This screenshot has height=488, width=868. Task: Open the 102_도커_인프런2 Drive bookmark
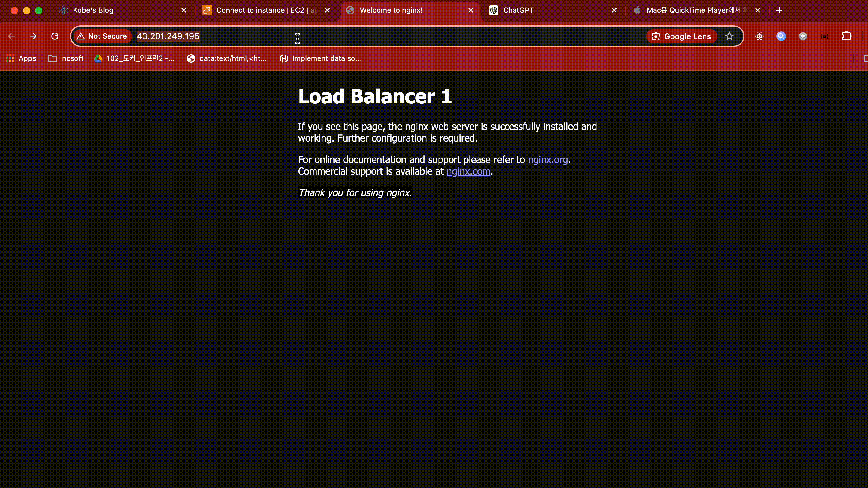pyautogui.click(x=134, y=59)
